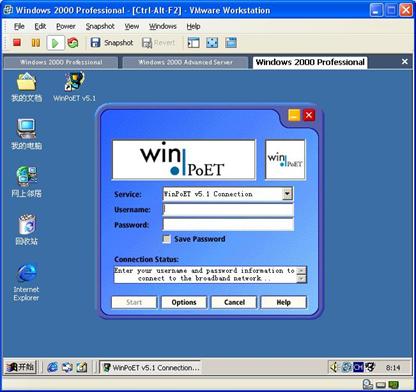Stop the VM with the red power-off icon
Screen dimensions: 416x392
pos(17,43)
